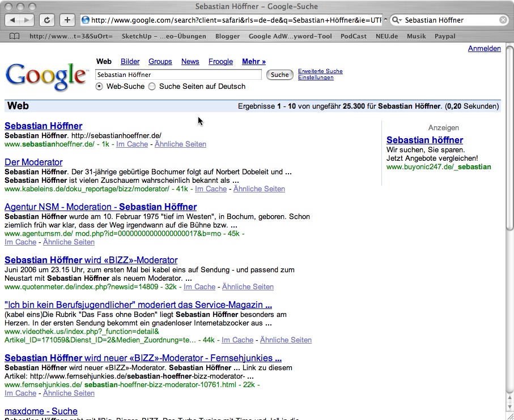Screen dimensions: 514x420
Task: Open the Musik bookmark
Action: (417, 36)
